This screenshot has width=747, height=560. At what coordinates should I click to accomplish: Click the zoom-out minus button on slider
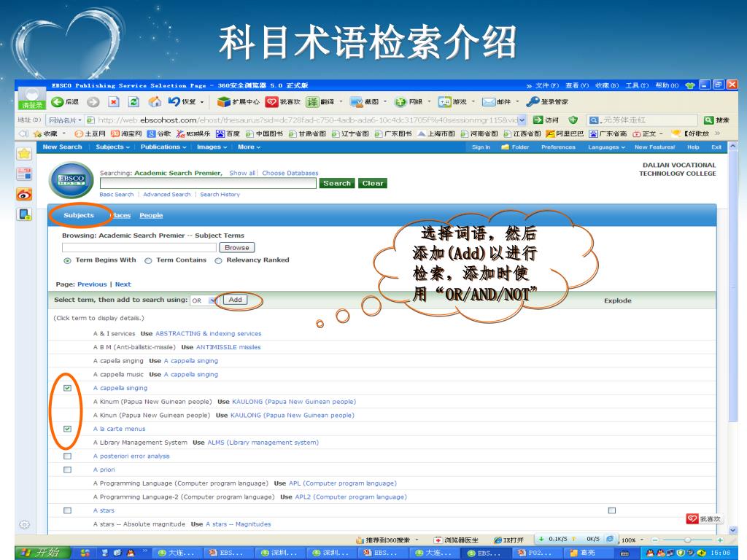pos(655,540)
